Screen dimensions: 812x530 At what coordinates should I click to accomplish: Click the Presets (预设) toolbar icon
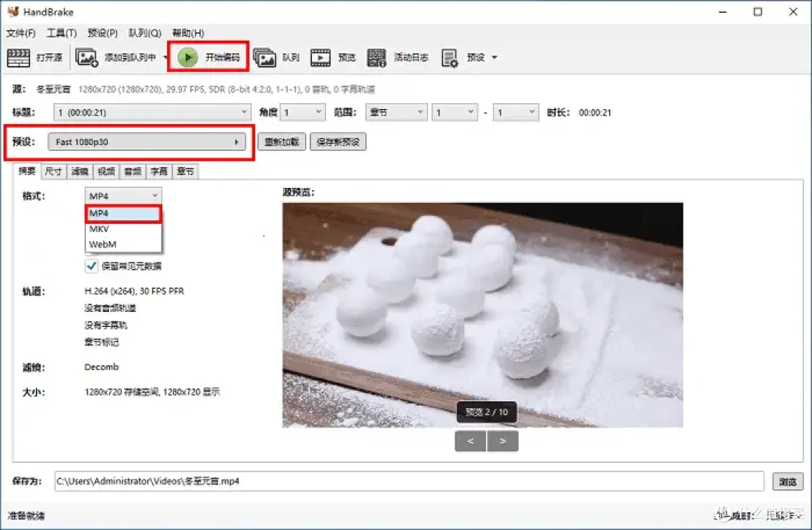coord(450,58)
